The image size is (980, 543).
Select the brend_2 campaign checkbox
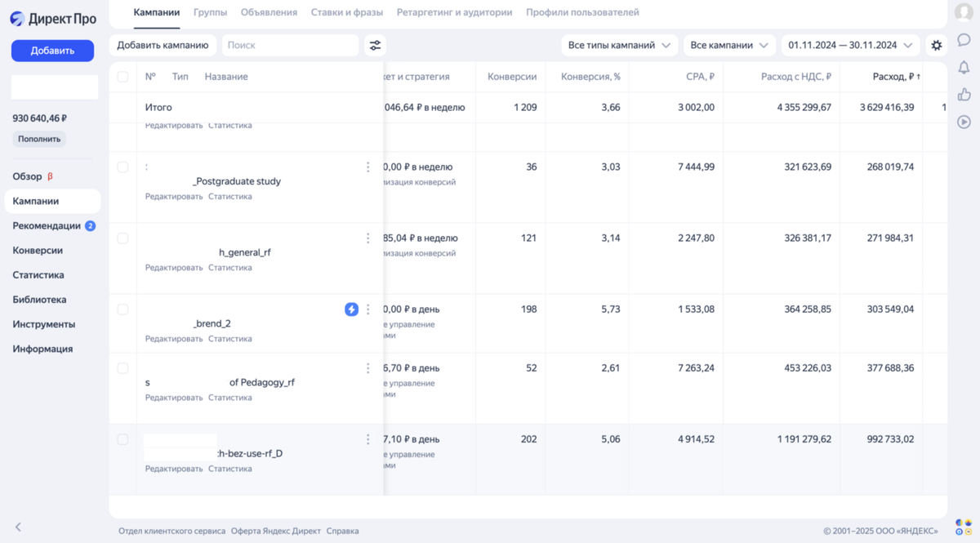click(122, 309)
